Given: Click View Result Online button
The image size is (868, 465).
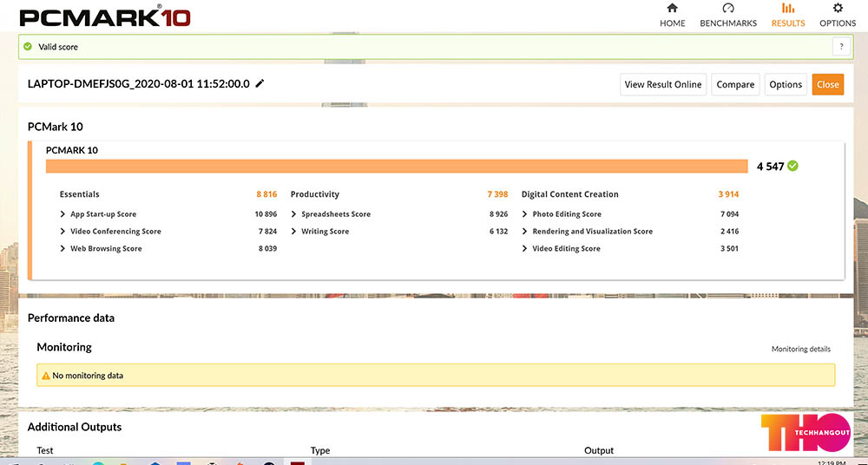Looking at the screenshot, I should [662, 85].
